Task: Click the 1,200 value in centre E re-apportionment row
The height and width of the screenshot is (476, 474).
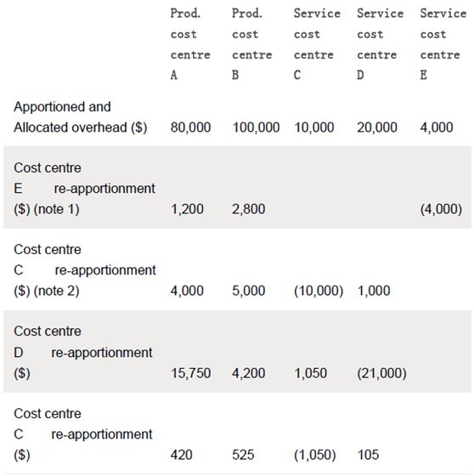Action: [187, 209]
